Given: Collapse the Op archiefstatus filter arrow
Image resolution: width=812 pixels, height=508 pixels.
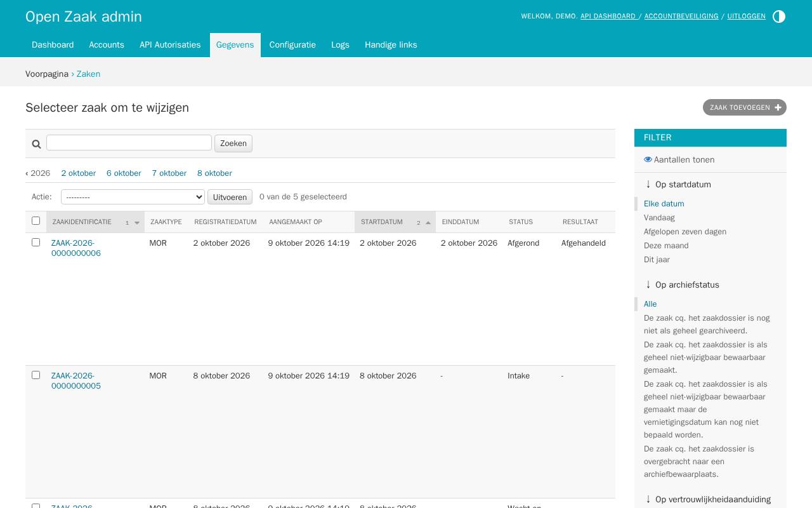Looking at the screenshot, I should point(648,284).
